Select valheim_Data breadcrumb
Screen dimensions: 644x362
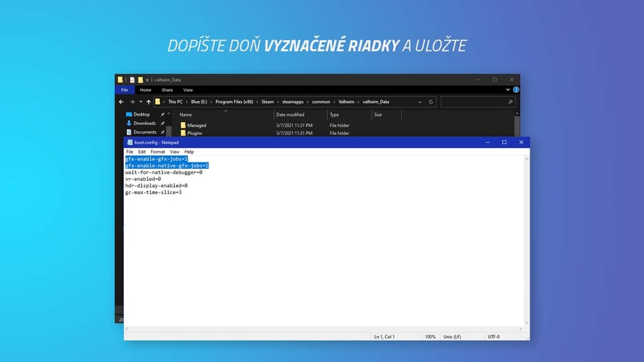tap(375, 102)
